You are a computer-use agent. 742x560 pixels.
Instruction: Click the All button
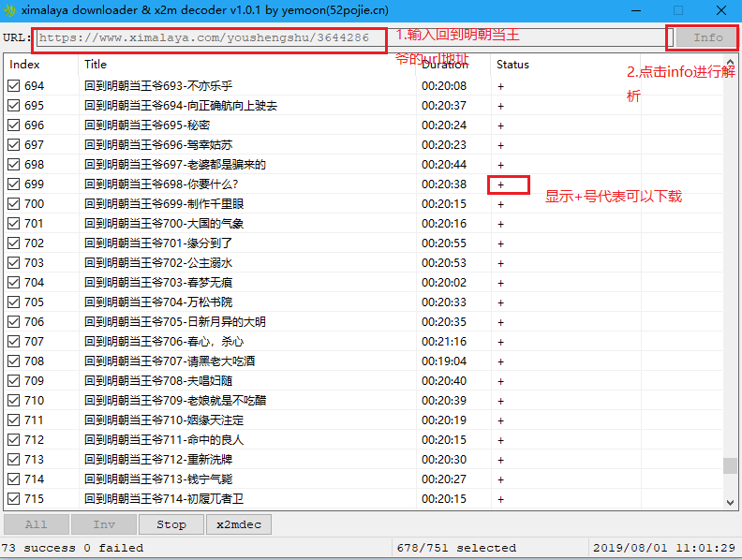[x=37, y=524]
